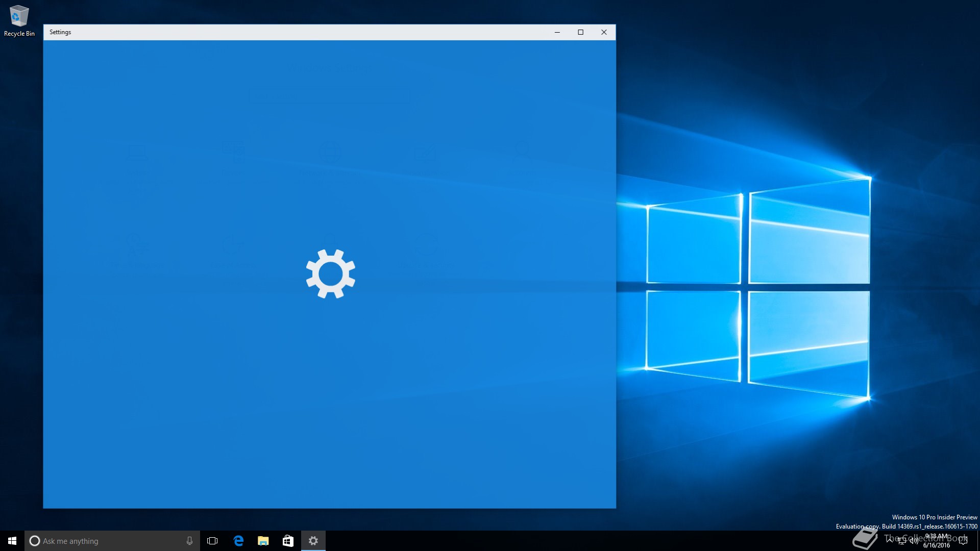Click the Settings window title bar text

60,32
